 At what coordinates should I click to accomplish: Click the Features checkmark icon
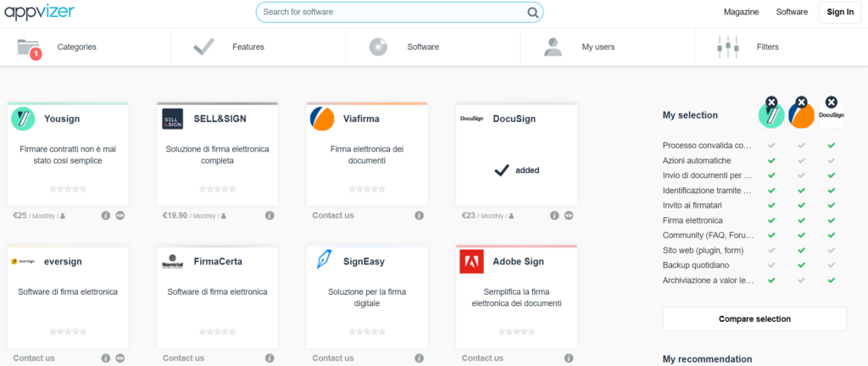(203, 47)
